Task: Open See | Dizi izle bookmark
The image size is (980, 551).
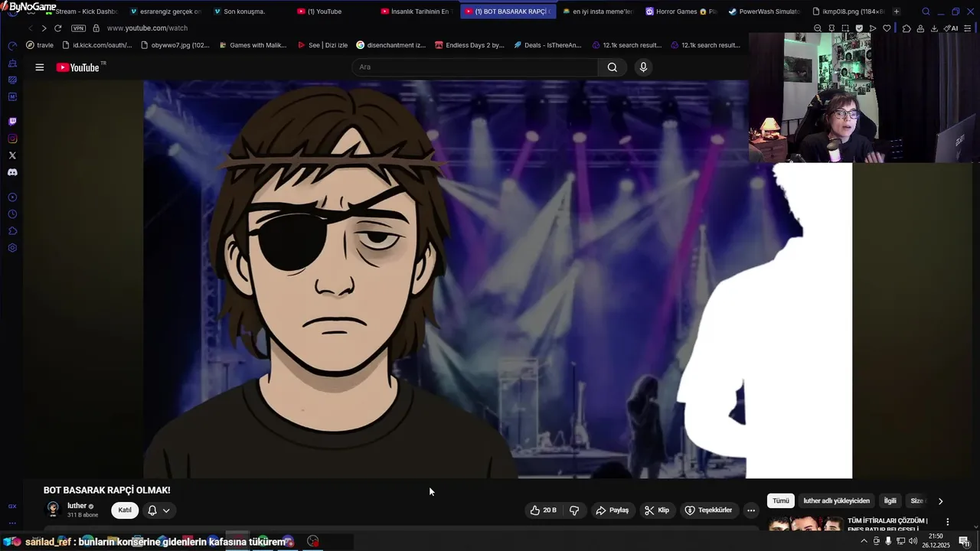Action: click(322, 45)
